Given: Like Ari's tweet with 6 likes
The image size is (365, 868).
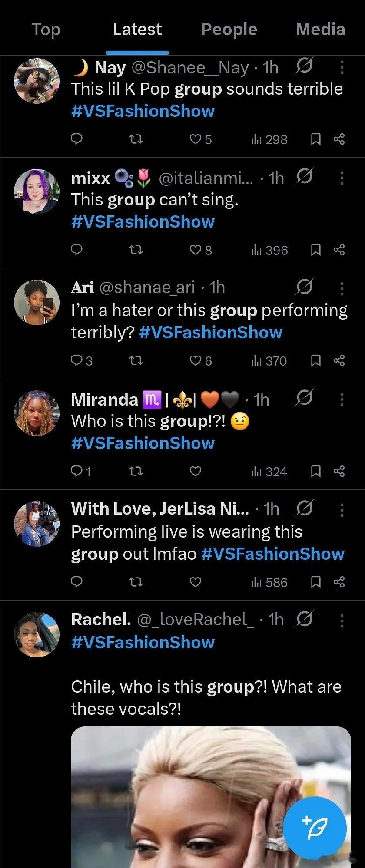Looking at the screenshot, I should point(196,360).
